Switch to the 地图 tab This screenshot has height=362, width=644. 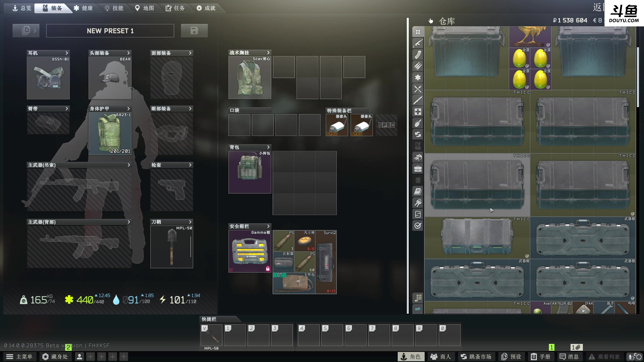click(145, 8)
